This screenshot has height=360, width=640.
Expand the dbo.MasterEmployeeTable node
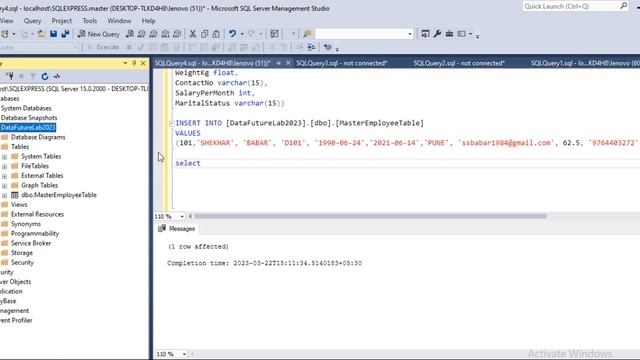coord(4,196)
